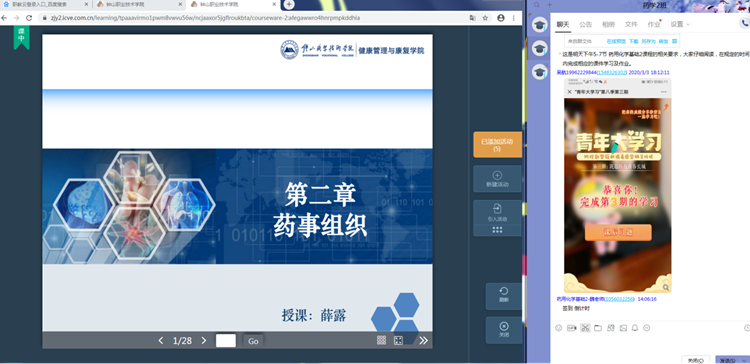This screenshot has height=364, width=750.
Task: Enter fullscreen mode in slide viewer
Action: click(398, 340)
